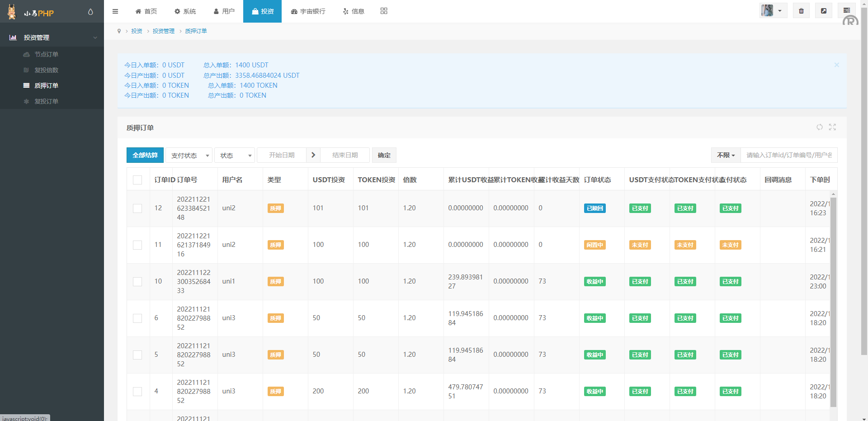Open the four-squares grid menu icon
Image resolution: width=868 pixels, height=421 pixels.
click(x=384, y=11)
